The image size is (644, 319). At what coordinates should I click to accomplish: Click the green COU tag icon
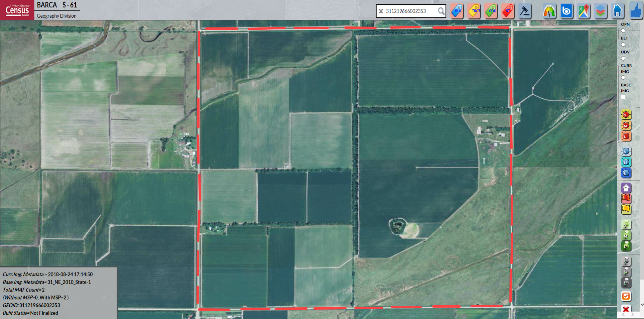pos(491,11)
